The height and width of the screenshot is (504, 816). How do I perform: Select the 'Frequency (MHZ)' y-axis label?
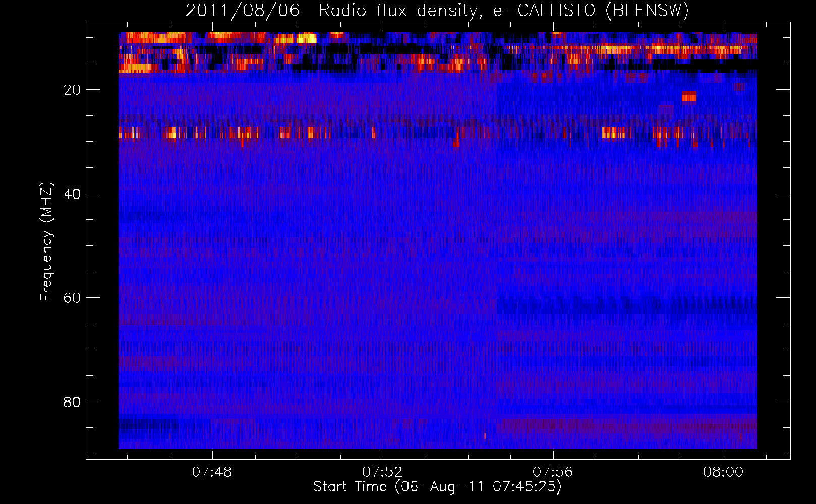46,242
